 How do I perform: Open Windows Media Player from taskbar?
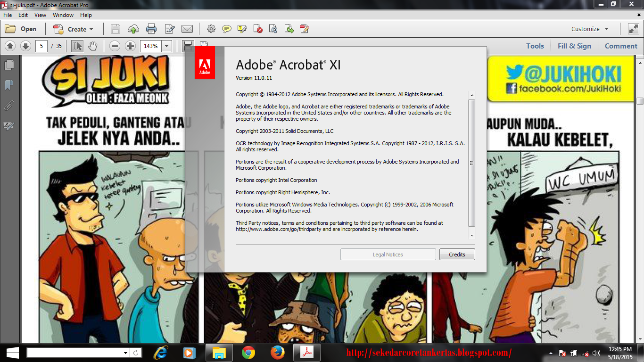point(189,353)
